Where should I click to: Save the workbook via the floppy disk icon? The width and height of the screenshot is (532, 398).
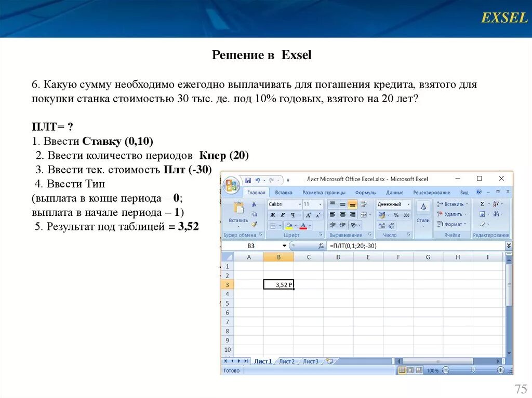pos(248,180)
